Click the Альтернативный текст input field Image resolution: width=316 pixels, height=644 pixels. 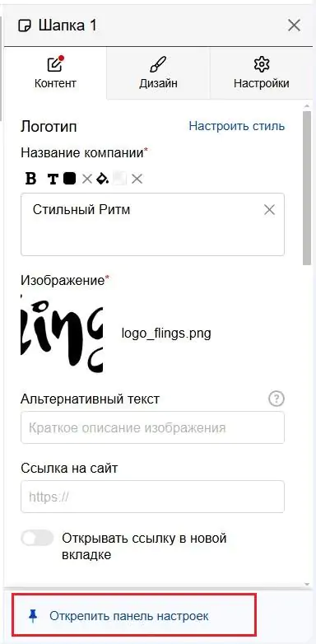coord(153,427)
